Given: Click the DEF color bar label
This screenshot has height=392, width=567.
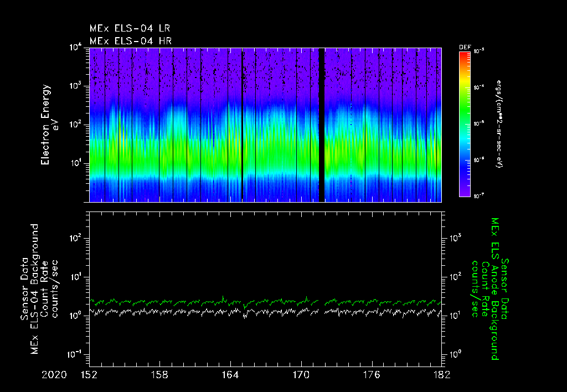Looking at the screenshot, I should point(465,48).
